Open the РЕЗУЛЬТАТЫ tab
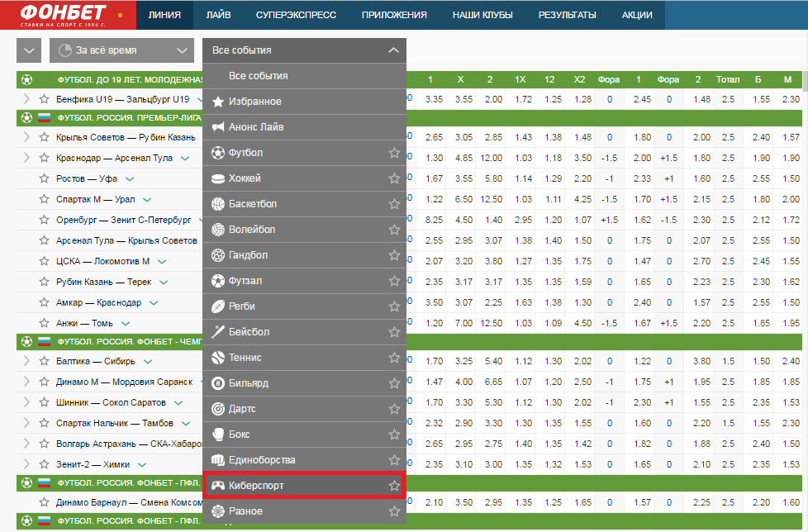 pyautogui.click(x=568, y=15)
